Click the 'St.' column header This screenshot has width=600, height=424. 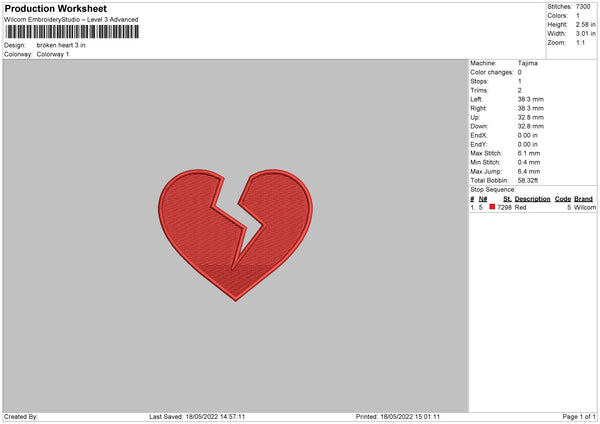(507, 199)
